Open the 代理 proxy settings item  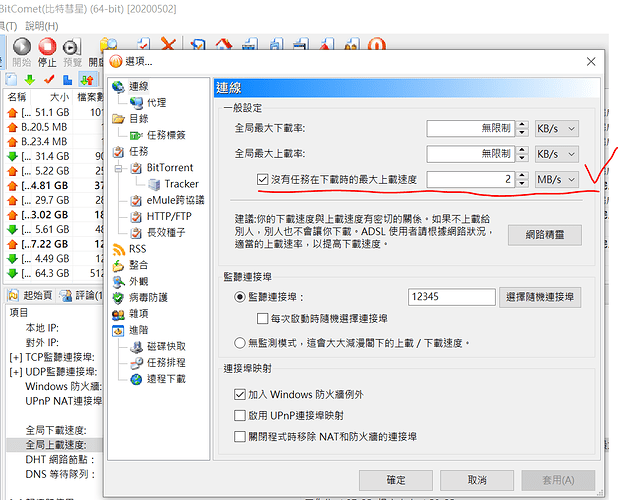coord(156,102)
